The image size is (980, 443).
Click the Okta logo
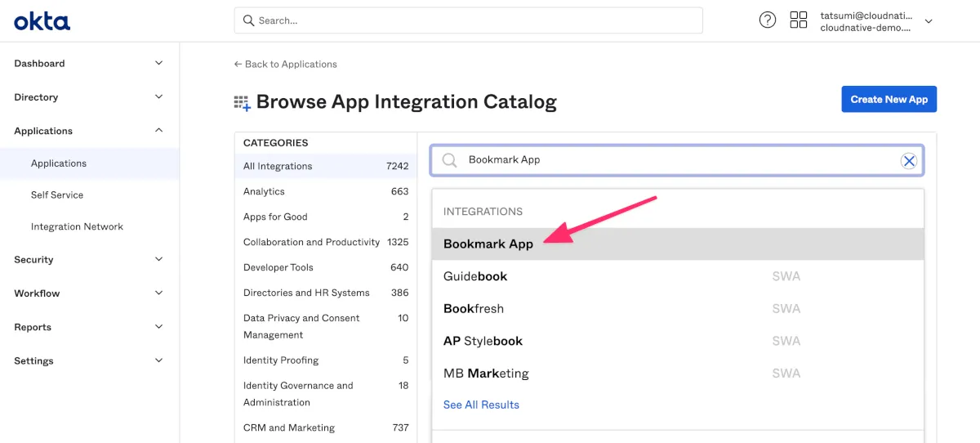click(42, 21)
